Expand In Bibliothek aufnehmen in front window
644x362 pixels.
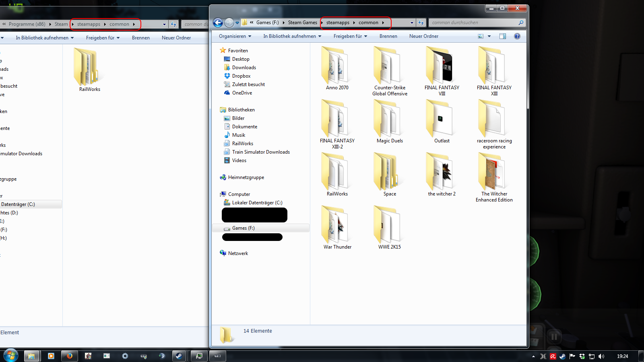292,36
